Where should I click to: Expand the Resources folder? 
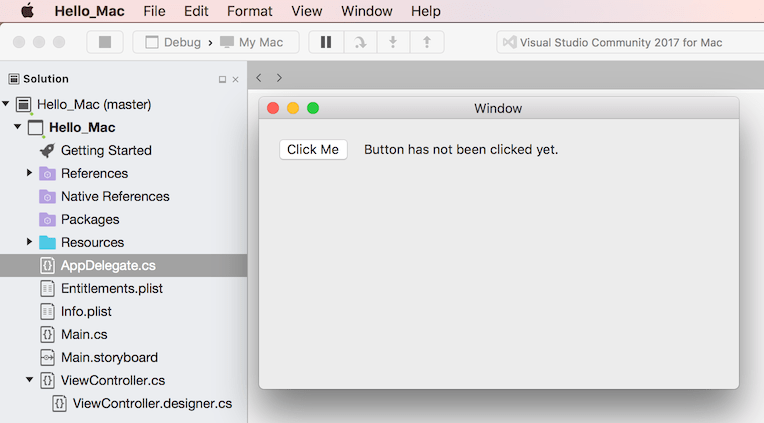coord(29,241)
